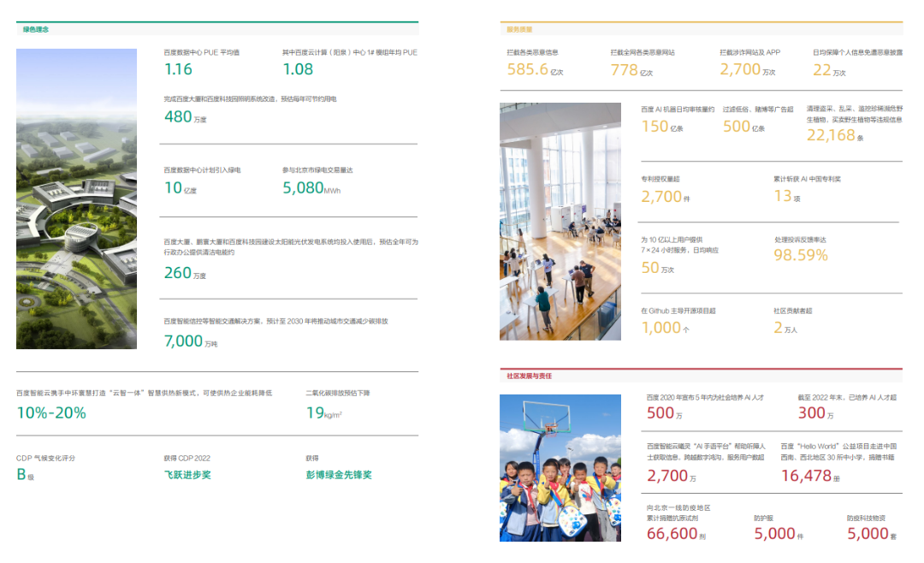This screenshot has height=563, width=924.
Task: Select the aerial data center campus image
Action: click(77, 199)
